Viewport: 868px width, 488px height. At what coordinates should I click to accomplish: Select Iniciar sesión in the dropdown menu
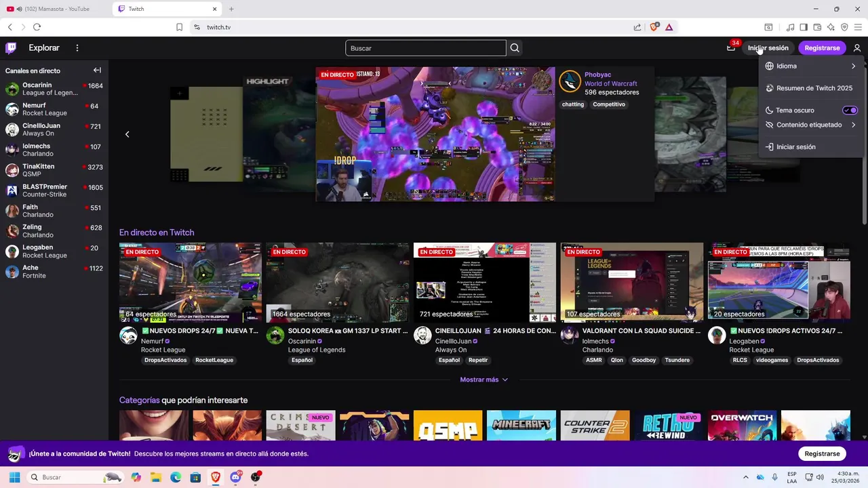point(811,146)
